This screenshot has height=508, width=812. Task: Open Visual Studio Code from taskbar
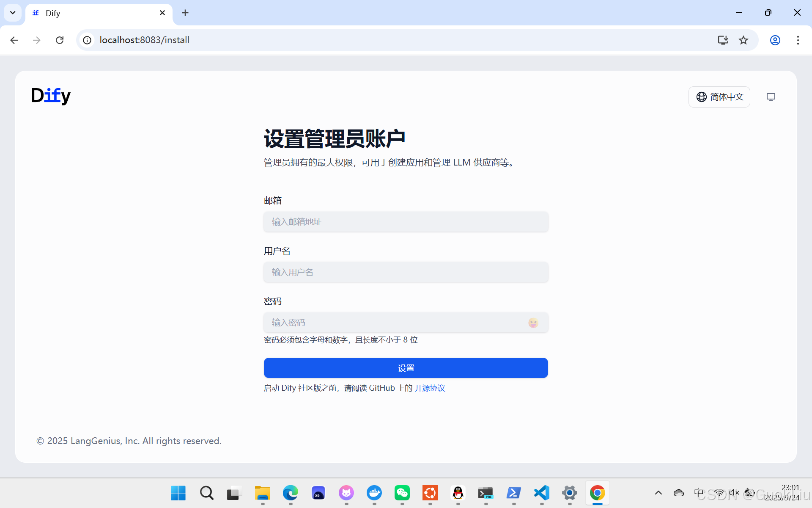pyautogui.click(x=542, y=493)
